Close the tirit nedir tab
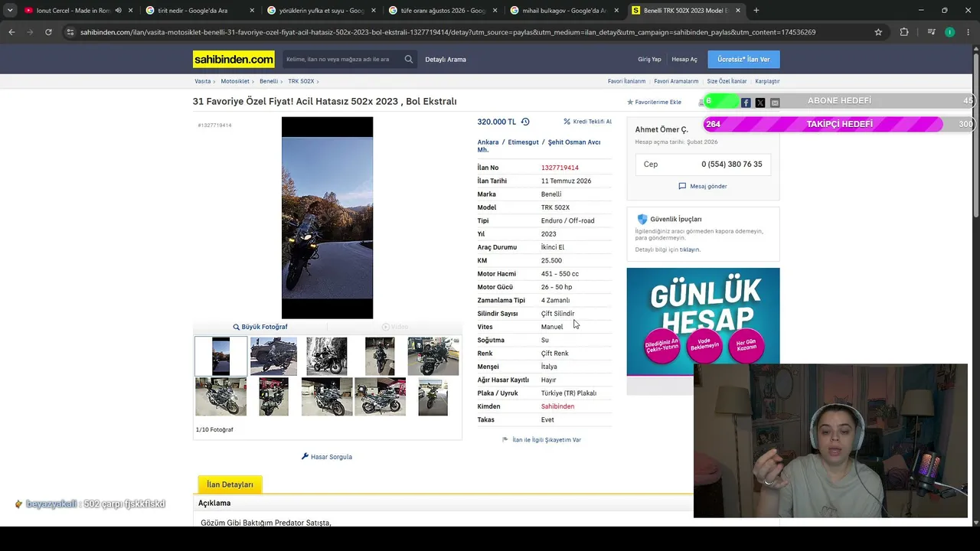 [x=253, y=11]
